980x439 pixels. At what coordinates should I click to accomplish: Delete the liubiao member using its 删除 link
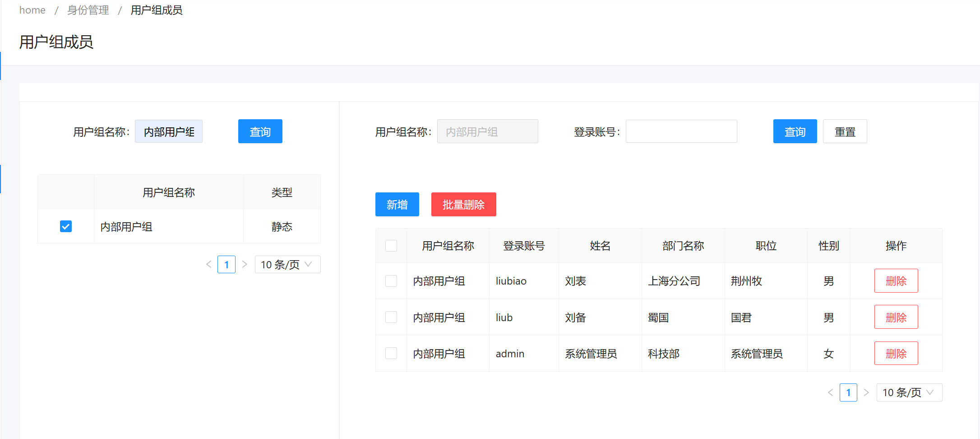896,280
